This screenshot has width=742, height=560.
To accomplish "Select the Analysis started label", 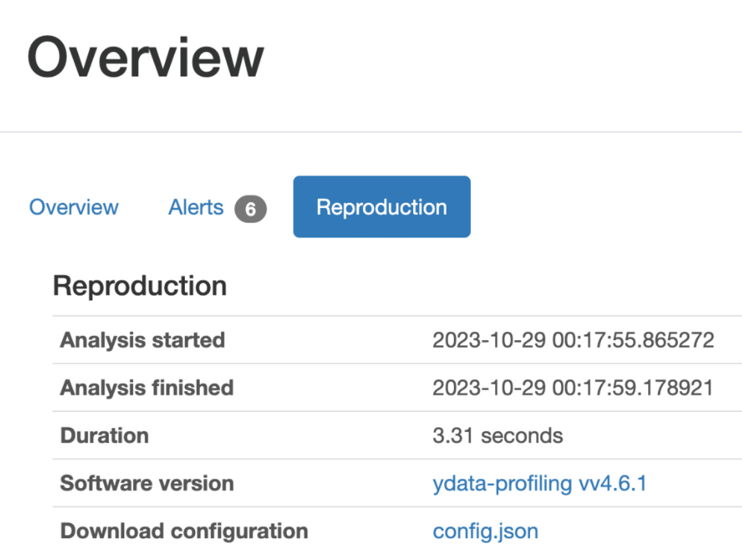I will [142, 340].
